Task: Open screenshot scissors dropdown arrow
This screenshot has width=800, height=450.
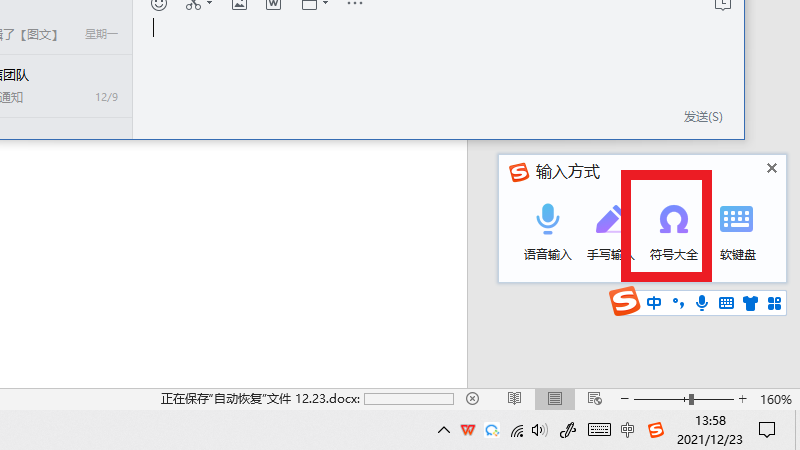Action: 209,5
